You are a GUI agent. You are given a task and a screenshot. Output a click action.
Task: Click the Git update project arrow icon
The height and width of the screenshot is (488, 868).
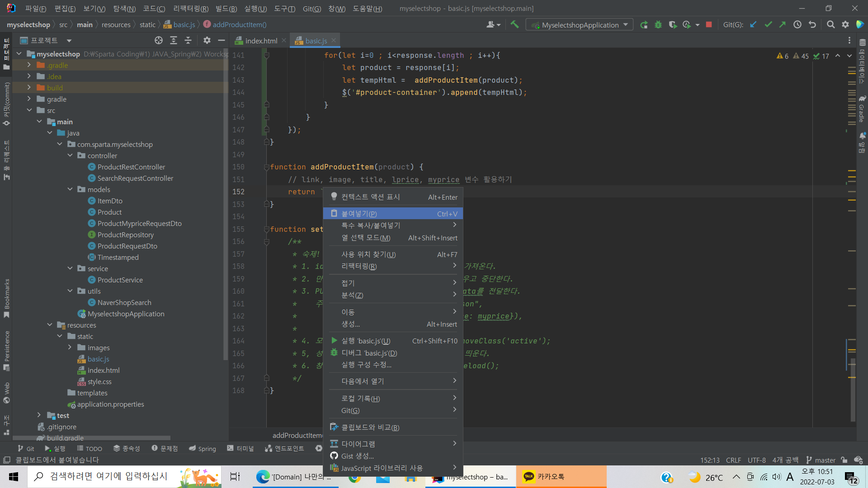pyautogui.click(x=753, y=25)
